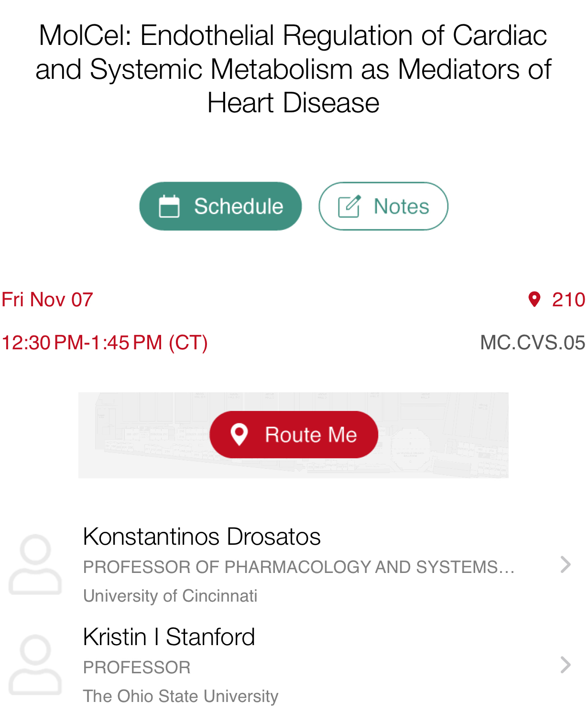Tap Kristin I Stanford's avatar placeholder icon
This screenshot has height=723, width=588.
(35, 665)
